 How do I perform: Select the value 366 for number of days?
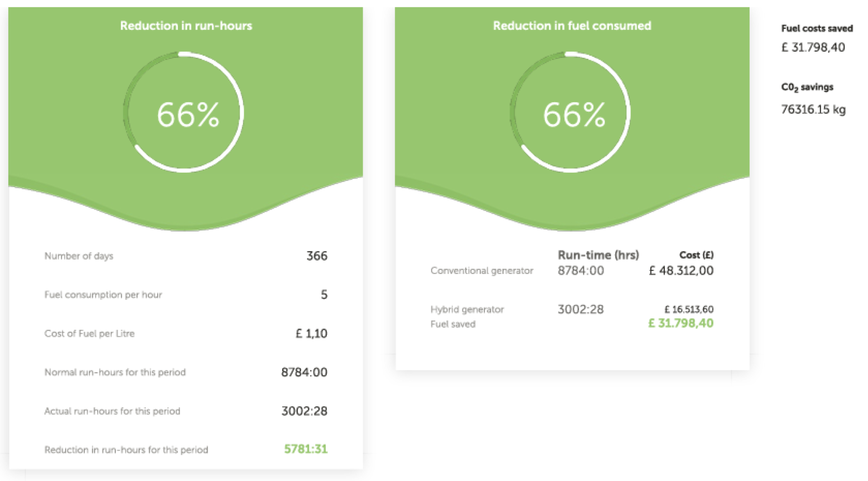pyautogui.click(x=317, y=256)
